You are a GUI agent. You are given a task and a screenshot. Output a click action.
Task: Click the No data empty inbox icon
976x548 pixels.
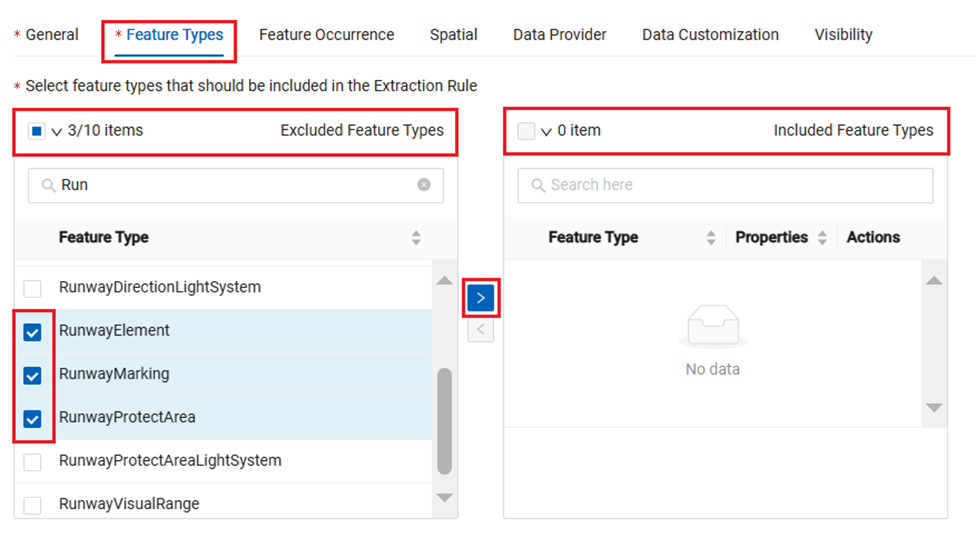713,326
